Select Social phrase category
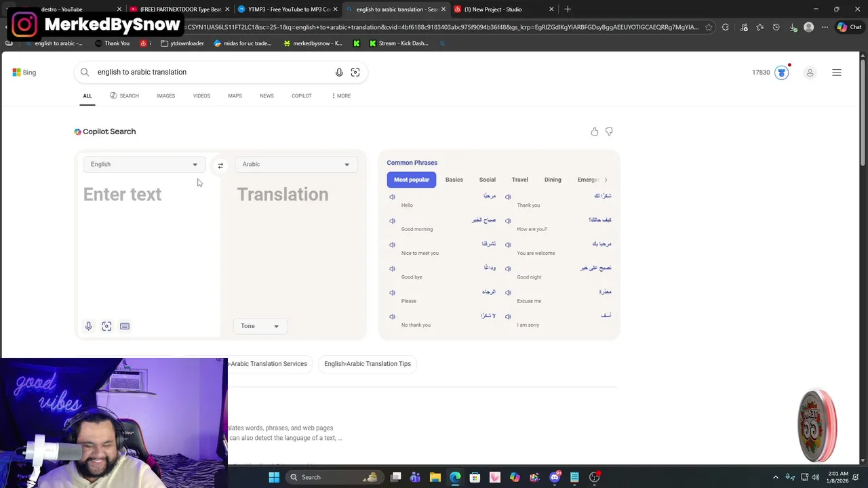 tap(488, 180)
